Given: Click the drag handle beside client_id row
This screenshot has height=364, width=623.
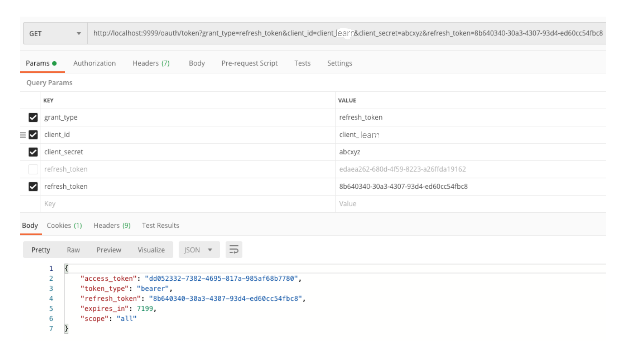Looking at the screenshot, I should [x=23, y=135].
